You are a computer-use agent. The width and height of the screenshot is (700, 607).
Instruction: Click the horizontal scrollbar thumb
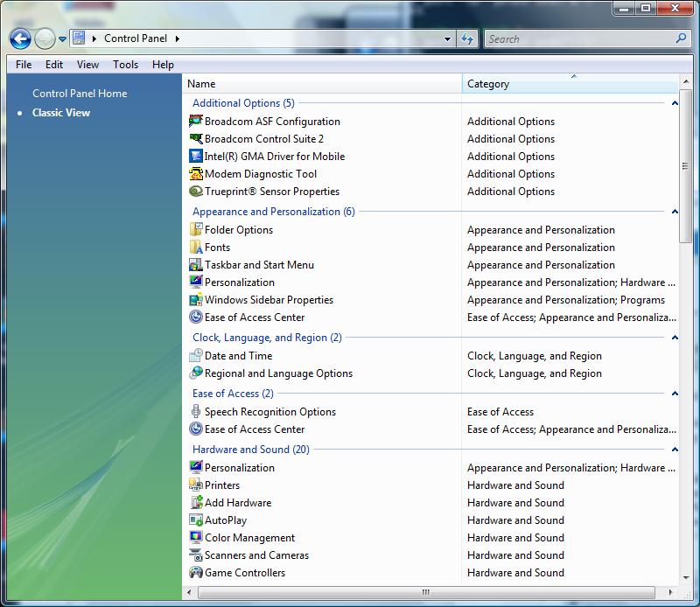pyautogui.click(x=426, y=592)
